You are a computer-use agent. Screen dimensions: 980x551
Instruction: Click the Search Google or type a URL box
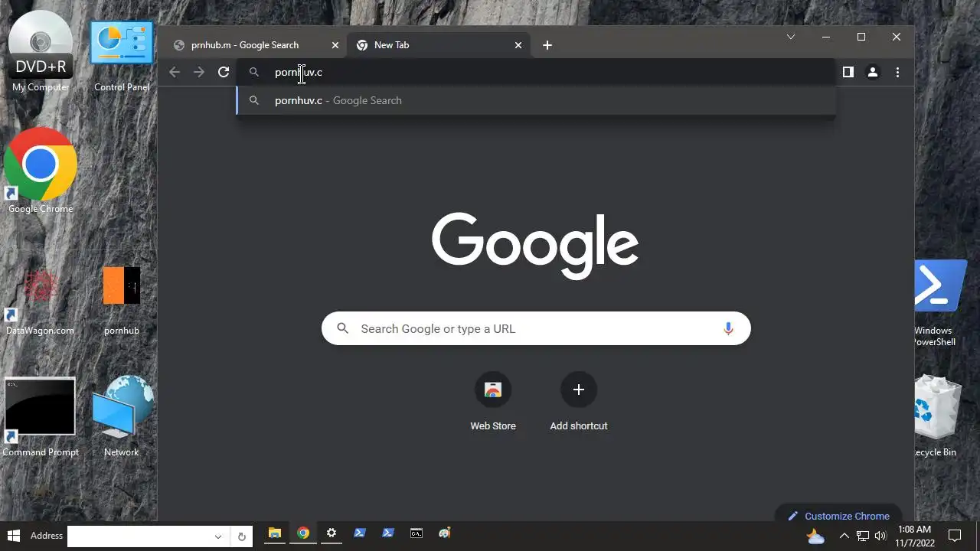point(536,328)
